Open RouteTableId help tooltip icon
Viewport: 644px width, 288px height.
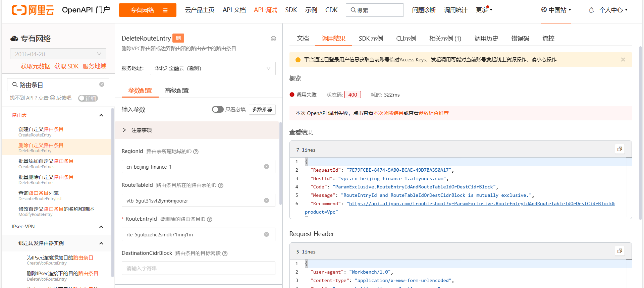coord(221,185)
